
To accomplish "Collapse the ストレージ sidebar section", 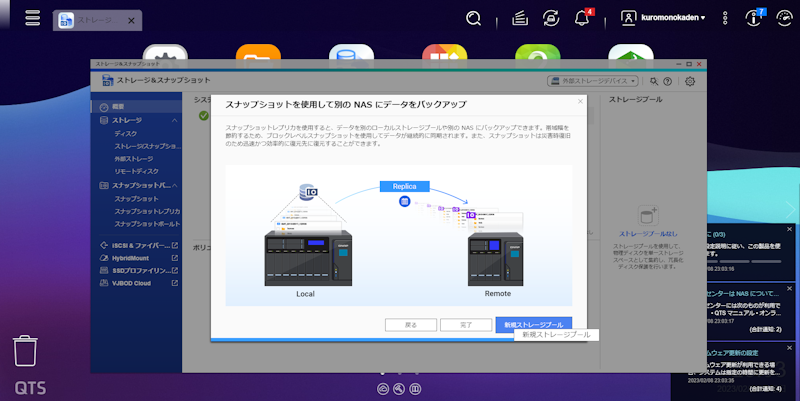I will pyautogui.click(x=174, y=120).
